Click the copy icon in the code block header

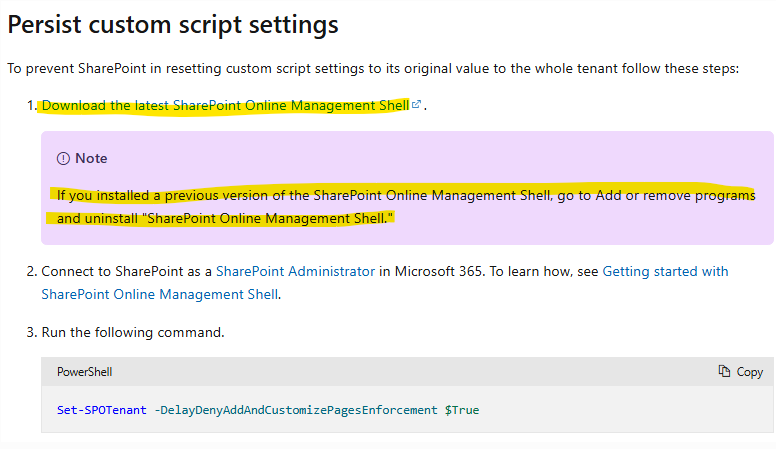tap(724, 371)
